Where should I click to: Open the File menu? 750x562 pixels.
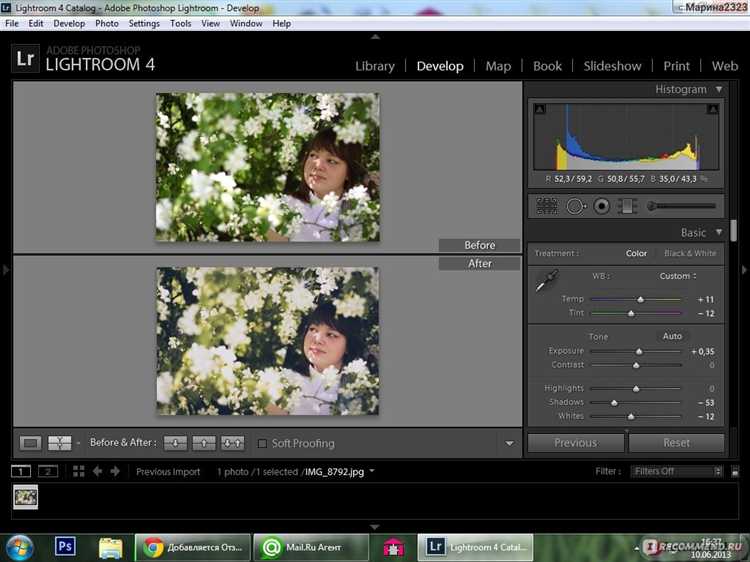pyautogui.click(x=12, y=23)
